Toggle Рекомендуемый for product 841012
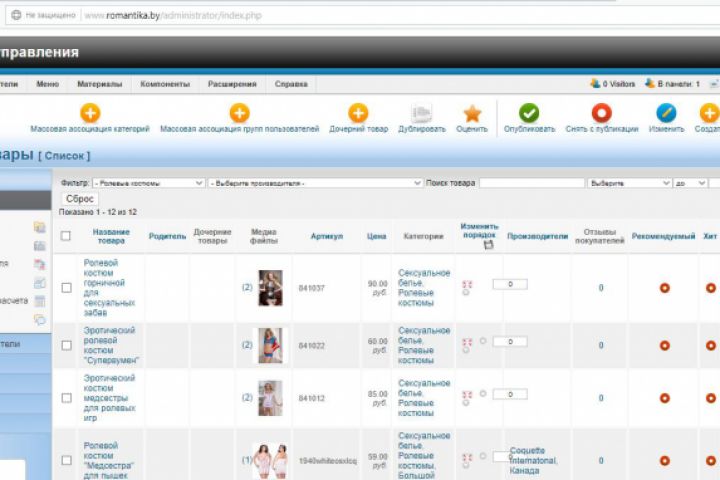The image size is (720, 480). point(664,398)
